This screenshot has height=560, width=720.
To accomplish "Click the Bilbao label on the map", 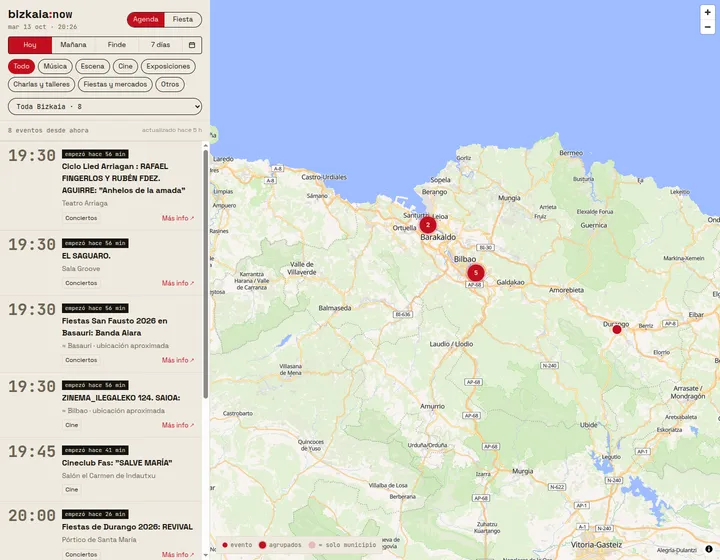I will pyautogui.click(x=465, y=259).
